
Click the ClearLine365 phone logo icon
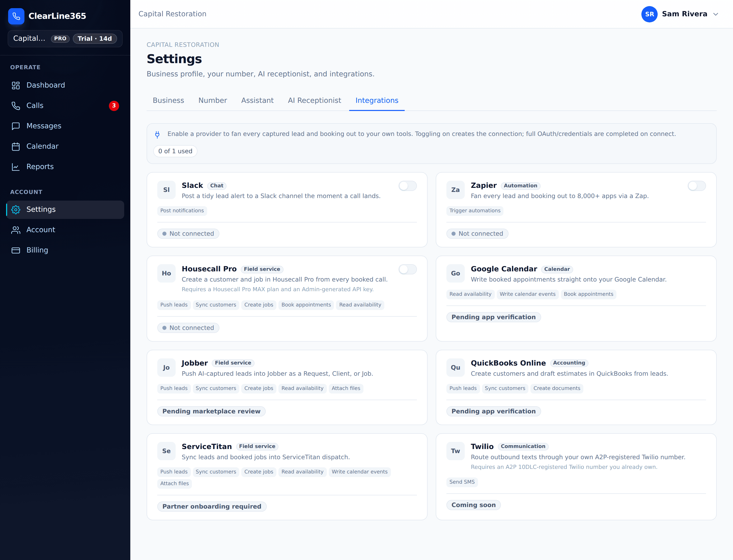coord(16,16)
